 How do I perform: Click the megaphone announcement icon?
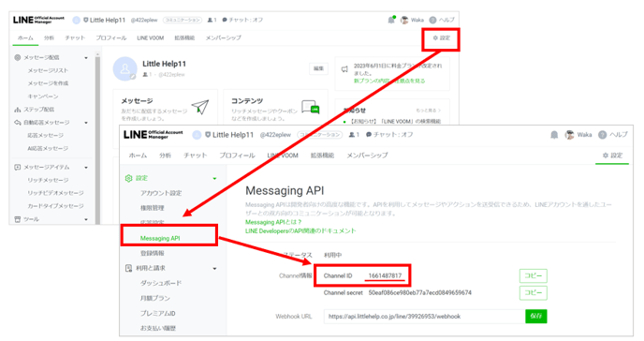(x=344, y=69)
